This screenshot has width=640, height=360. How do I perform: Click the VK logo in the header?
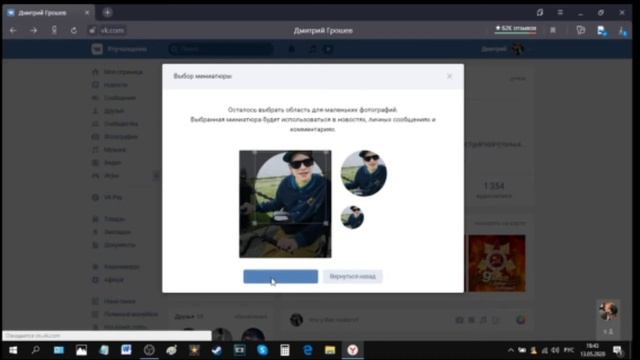pyautogui.click(x=97, y=49)
